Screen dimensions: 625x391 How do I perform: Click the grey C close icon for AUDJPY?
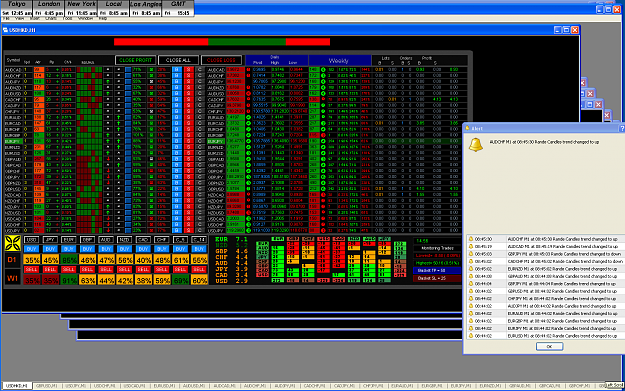click(200, 82)
